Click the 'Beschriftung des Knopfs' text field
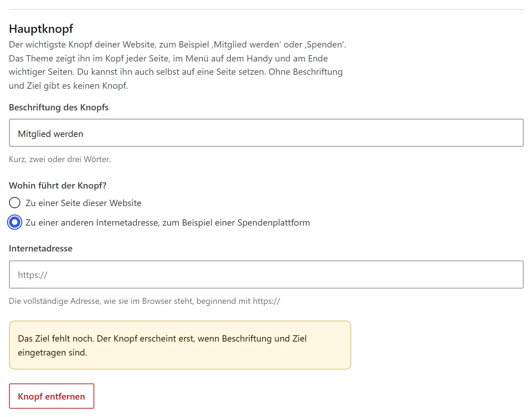Viewport: 532px width, 417px height. (266, 133)
